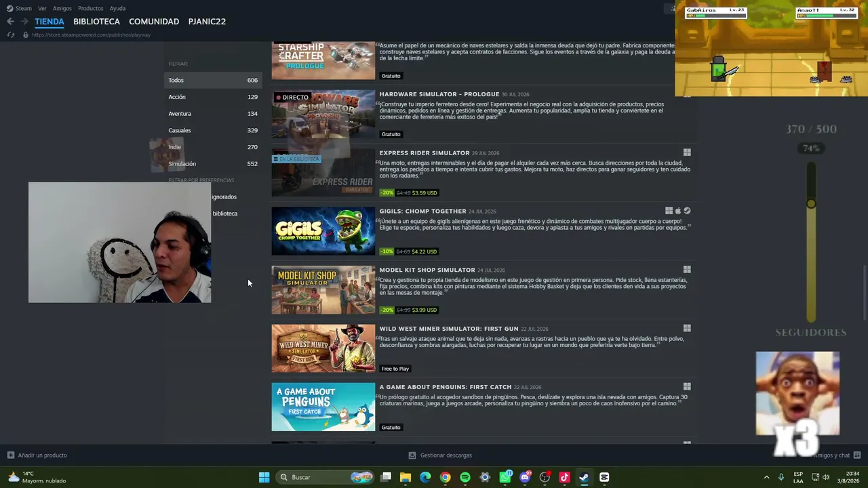The width and height of the screenshot is (868, 488).
Task: Click the Model Kit Shop Simulator thumbnail
Action: (323, 290)
